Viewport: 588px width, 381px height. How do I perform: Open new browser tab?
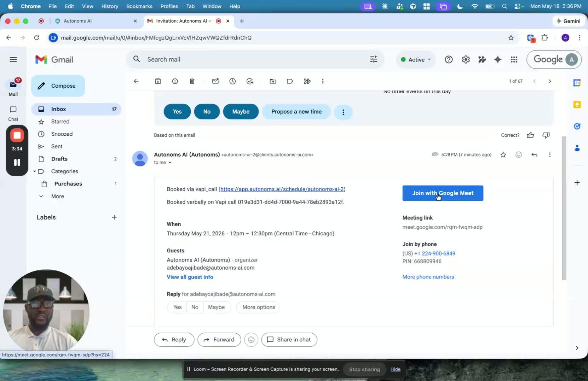[242, 21]
